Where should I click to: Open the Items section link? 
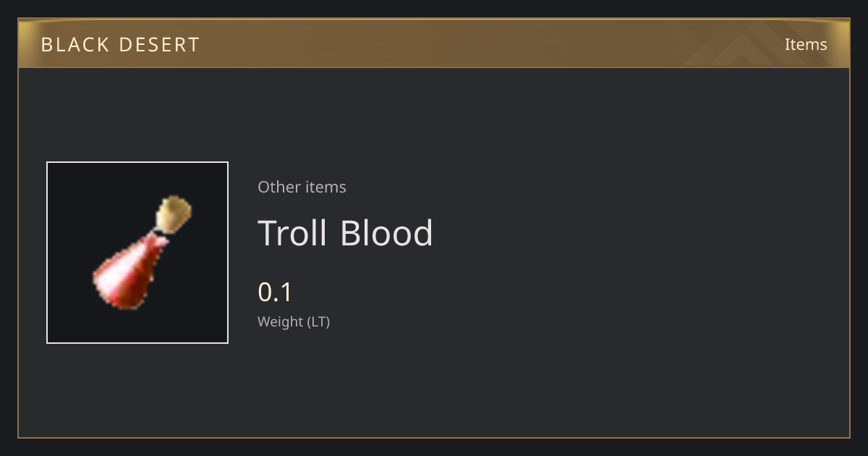click(806, 44)
